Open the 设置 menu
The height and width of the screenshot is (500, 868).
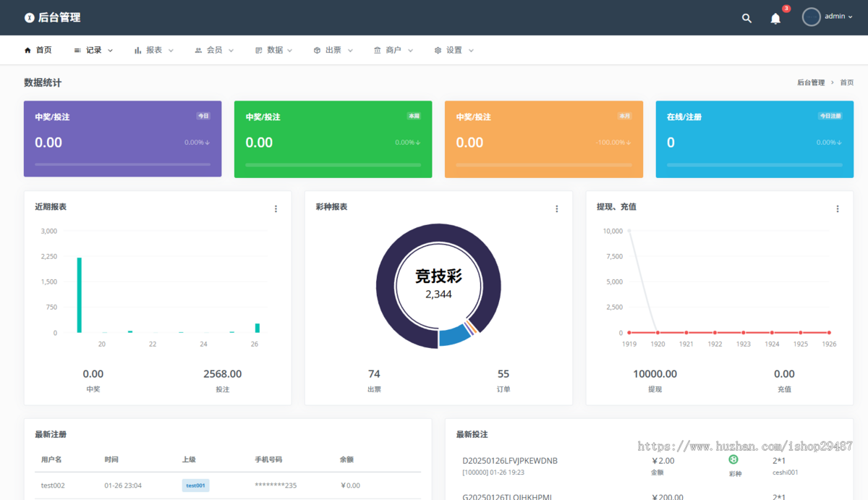[454, 51]
